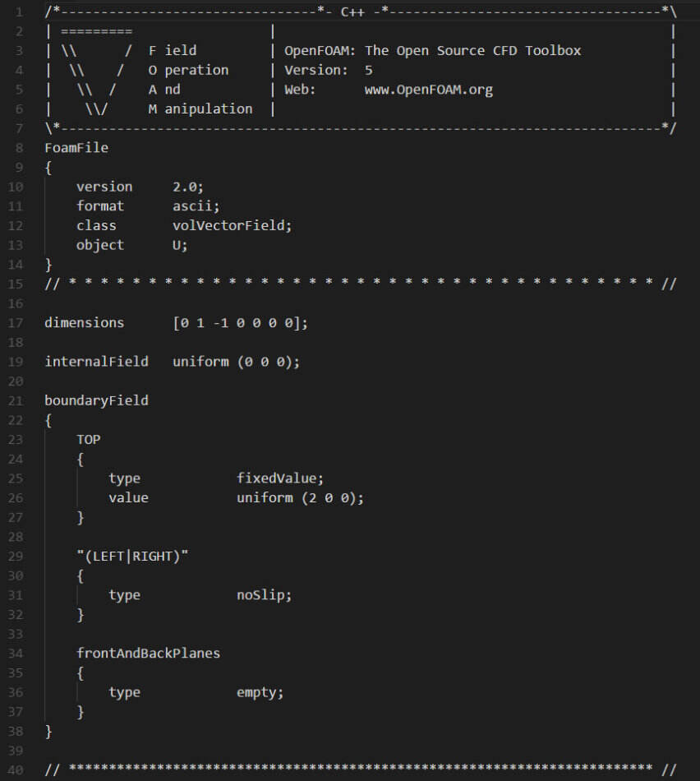Click the internalField uniform (0 0 0) value

(236, 362)
